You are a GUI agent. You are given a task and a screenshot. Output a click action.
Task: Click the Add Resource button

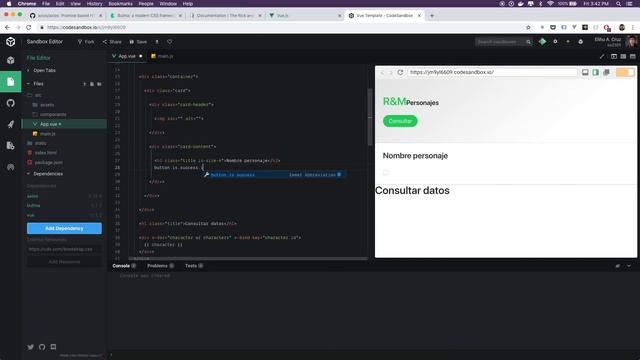tap(64, 262)
